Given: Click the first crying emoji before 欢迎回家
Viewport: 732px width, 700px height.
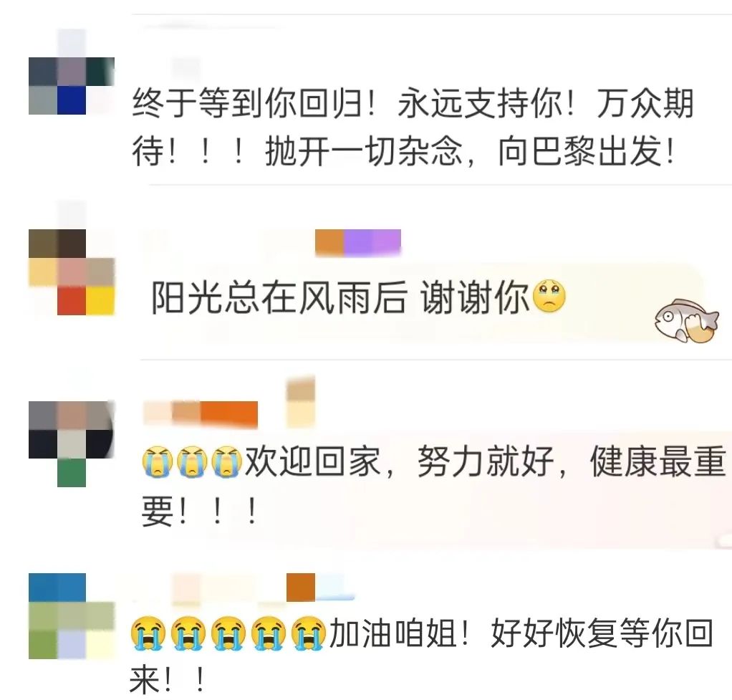Looking at the screenshot, I should [158, 461].
